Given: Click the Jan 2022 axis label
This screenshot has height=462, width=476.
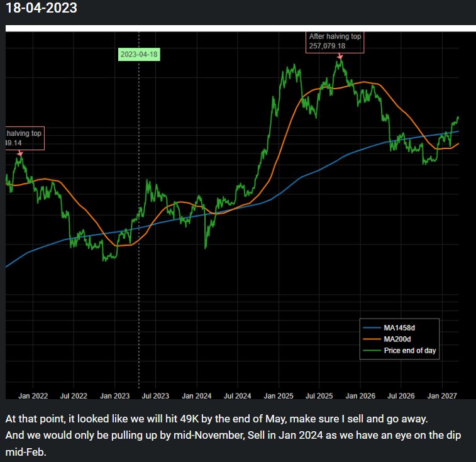Looking at the screenshot, I should [33, 396].
